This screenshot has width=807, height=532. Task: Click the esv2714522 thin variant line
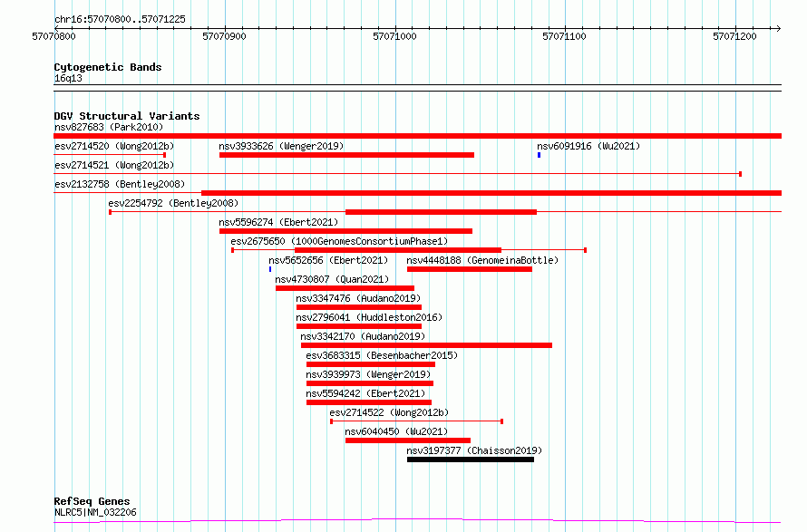click(x=416, y=421)
